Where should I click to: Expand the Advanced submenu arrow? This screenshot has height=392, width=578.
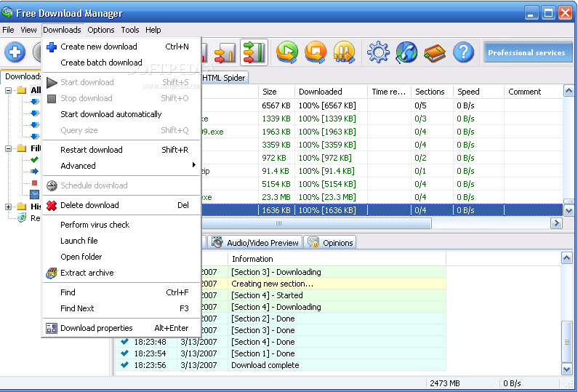pyautogui.click(x=194, y=165)
